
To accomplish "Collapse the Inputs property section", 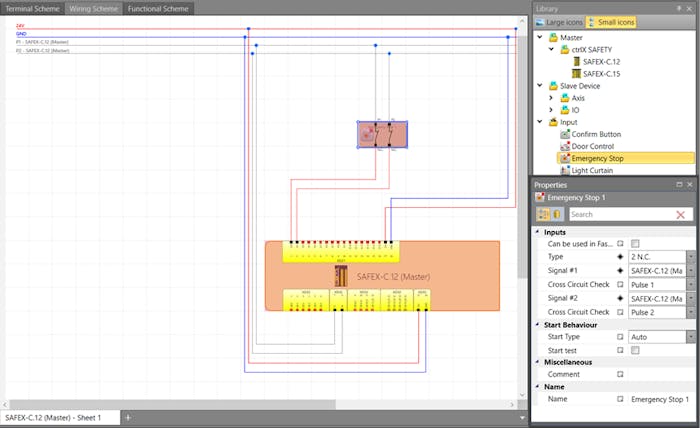I will tap(538, 232).
